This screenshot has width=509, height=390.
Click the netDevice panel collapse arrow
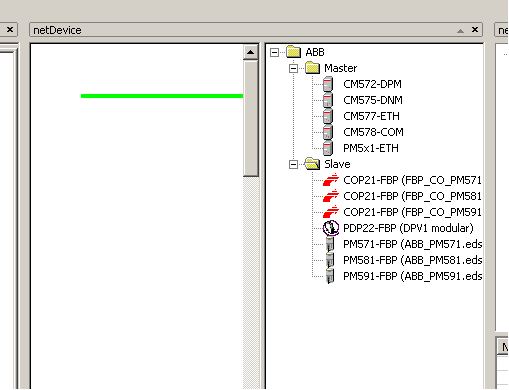460,31
